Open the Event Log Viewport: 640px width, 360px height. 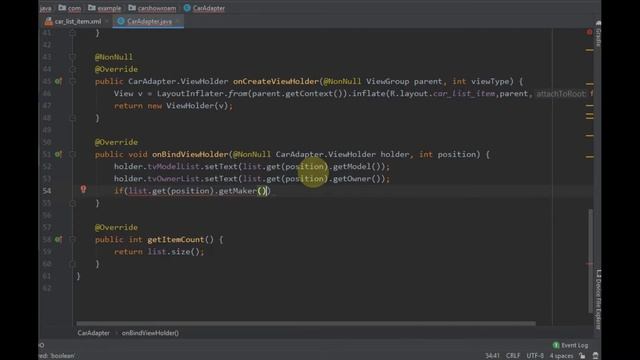(570, 345)
